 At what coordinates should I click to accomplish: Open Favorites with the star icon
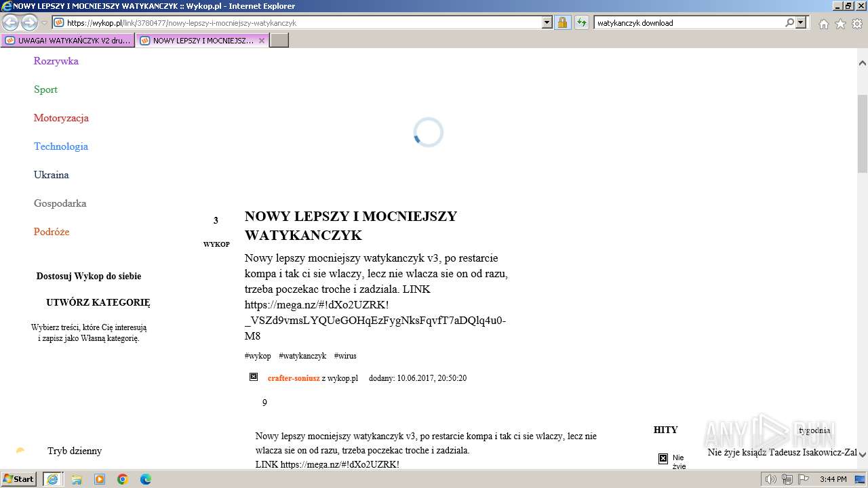[x=840, y=24]
